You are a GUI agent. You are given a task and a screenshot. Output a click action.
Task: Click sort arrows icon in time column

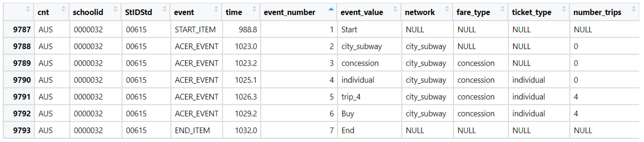click(x=254, y=9)
